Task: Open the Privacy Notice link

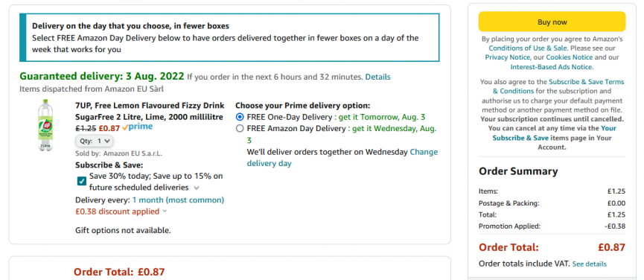Action: pyautogui.click(x=508, y=57)
